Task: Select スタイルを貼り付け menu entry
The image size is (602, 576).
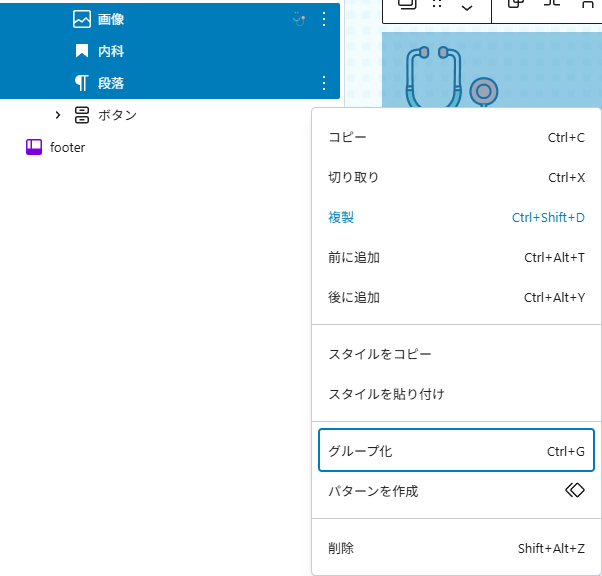Action: point(456,394)
